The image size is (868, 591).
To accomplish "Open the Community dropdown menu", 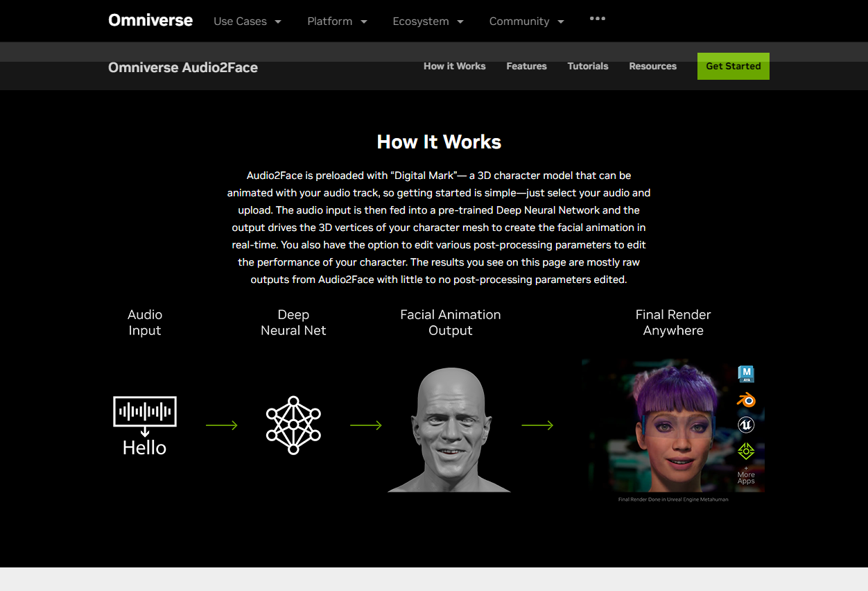I will [x=526, y=22].
